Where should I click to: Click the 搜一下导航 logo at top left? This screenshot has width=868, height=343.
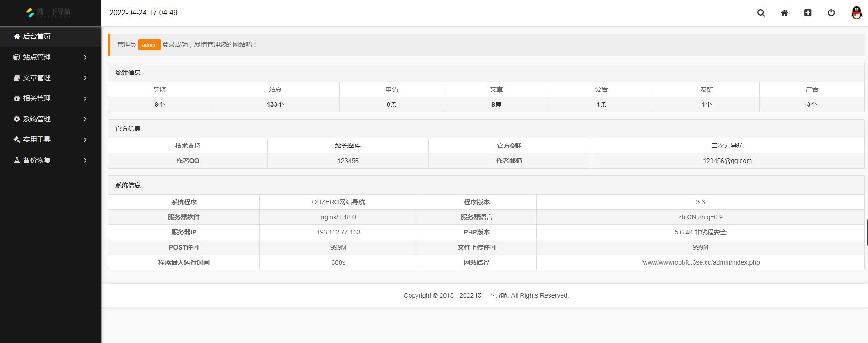[49, 12]
